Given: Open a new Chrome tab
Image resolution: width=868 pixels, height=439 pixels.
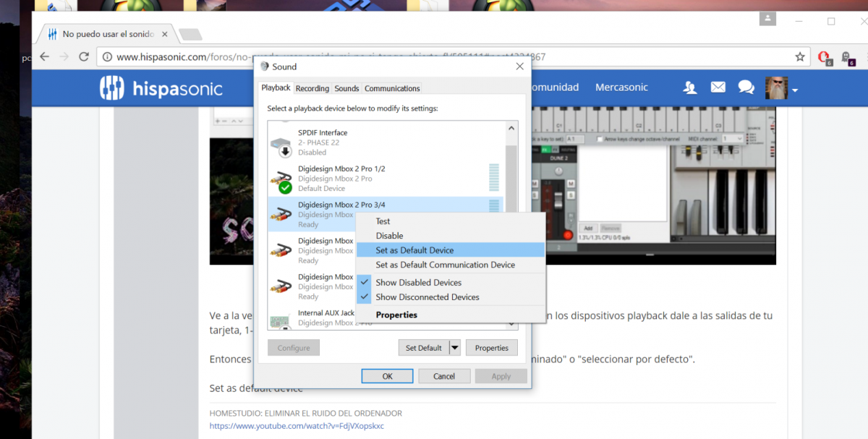Looking at the screenshot, I should 190,34.
